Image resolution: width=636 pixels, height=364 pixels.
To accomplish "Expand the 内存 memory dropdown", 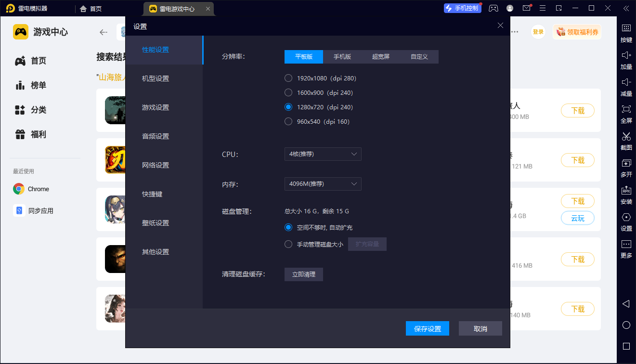I will coord(323,183).
